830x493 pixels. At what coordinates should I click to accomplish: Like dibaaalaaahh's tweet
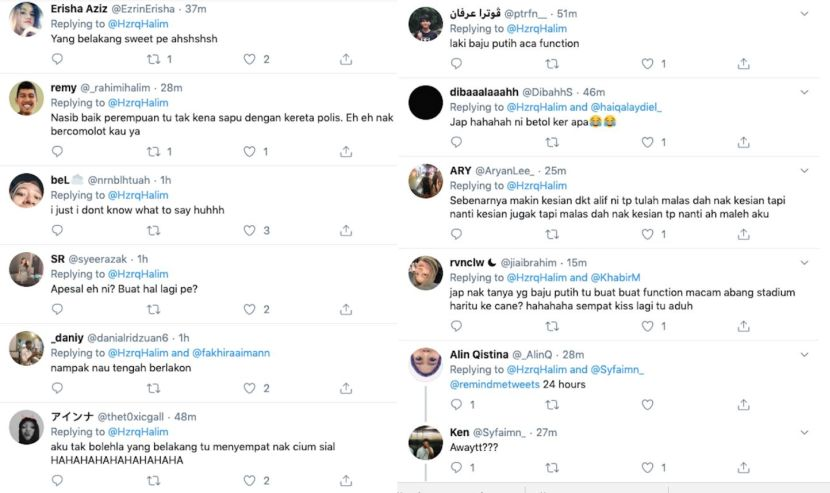click(x=649, y=142)
